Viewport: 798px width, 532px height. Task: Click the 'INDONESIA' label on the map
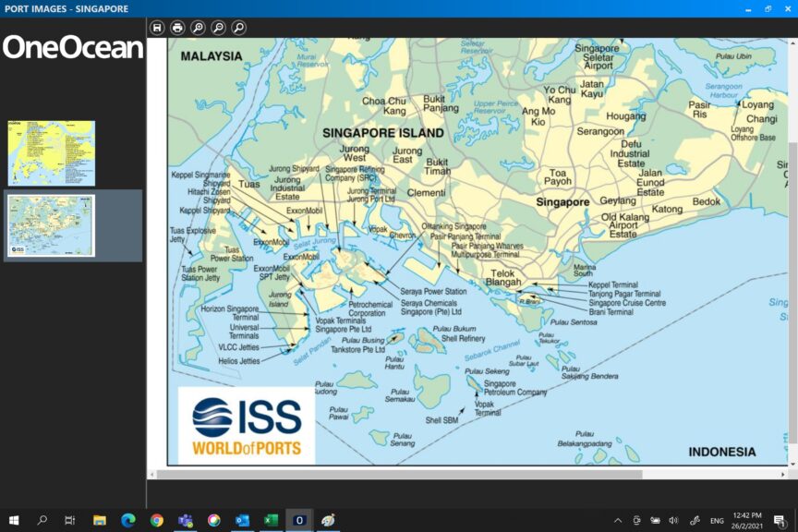pos(721,452)
